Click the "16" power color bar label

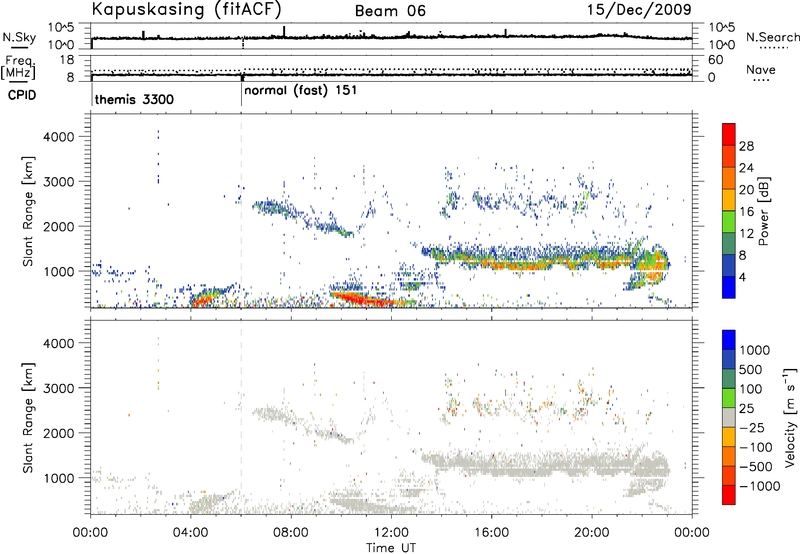(746, 212)
